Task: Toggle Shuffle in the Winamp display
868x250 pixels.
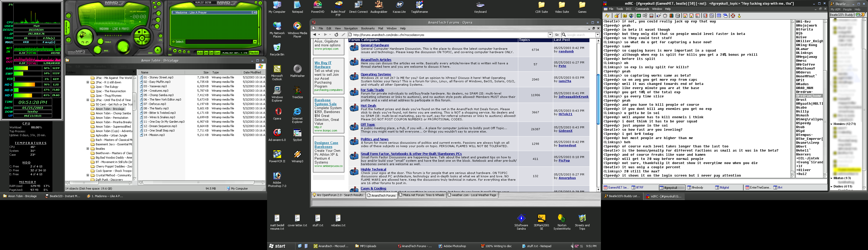Action: 85,17
